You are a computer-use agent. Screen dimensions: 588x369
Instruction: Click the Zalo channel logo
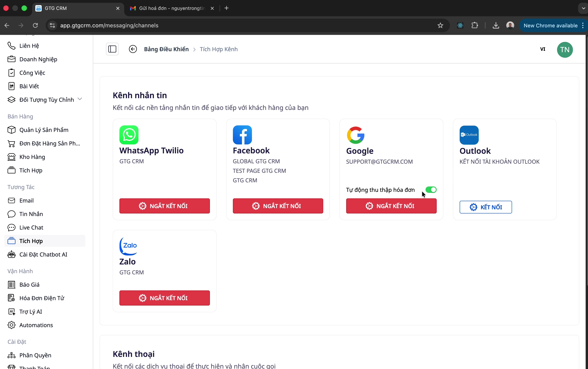pyautogui.click(x=128, y=246)
